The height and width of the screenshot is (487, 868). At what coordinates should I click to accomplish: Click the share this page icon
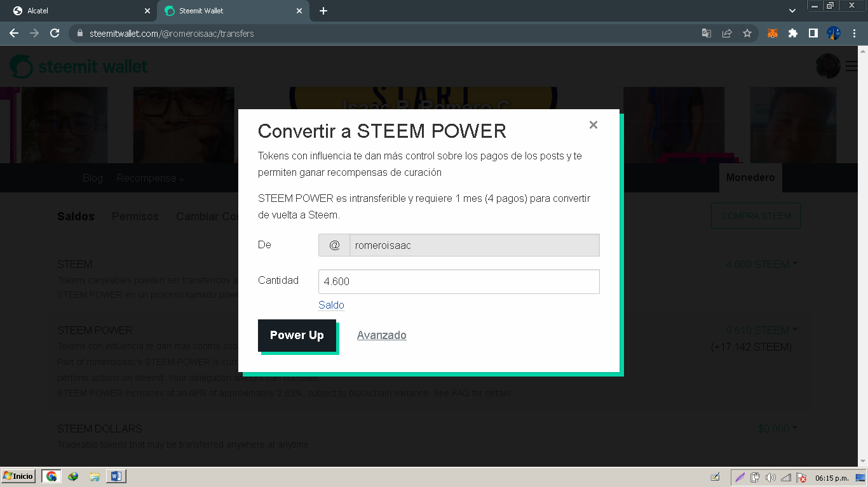pyautogui.click(x=727, y=34)
